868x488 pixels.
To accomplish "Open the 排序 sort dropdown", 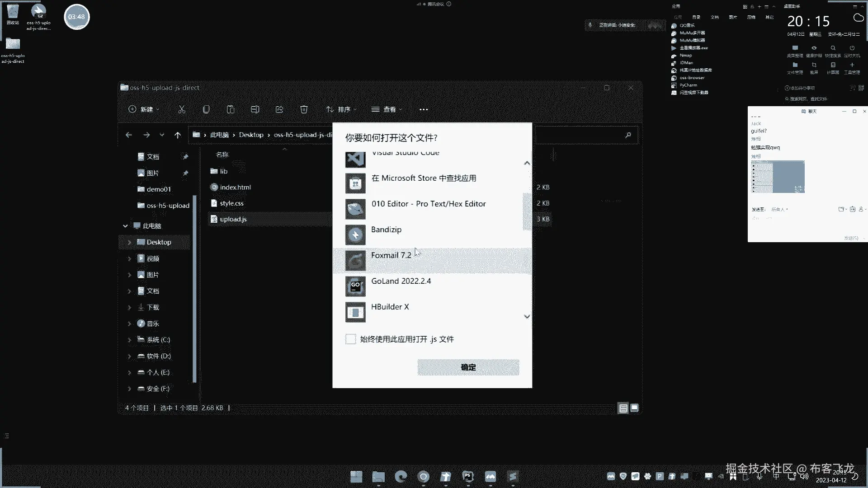I will coord(341,109).
